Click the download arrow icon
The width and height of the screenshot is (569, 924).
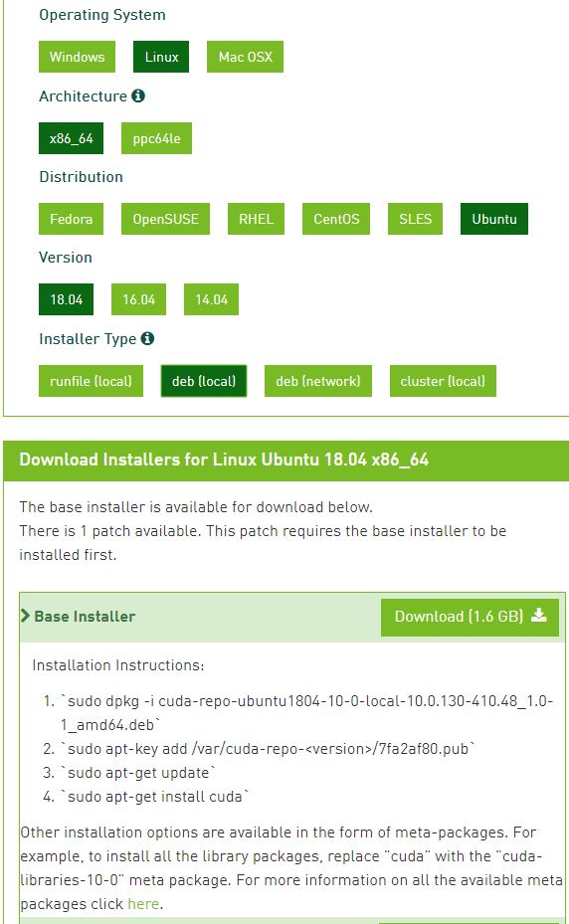(539, 616)
